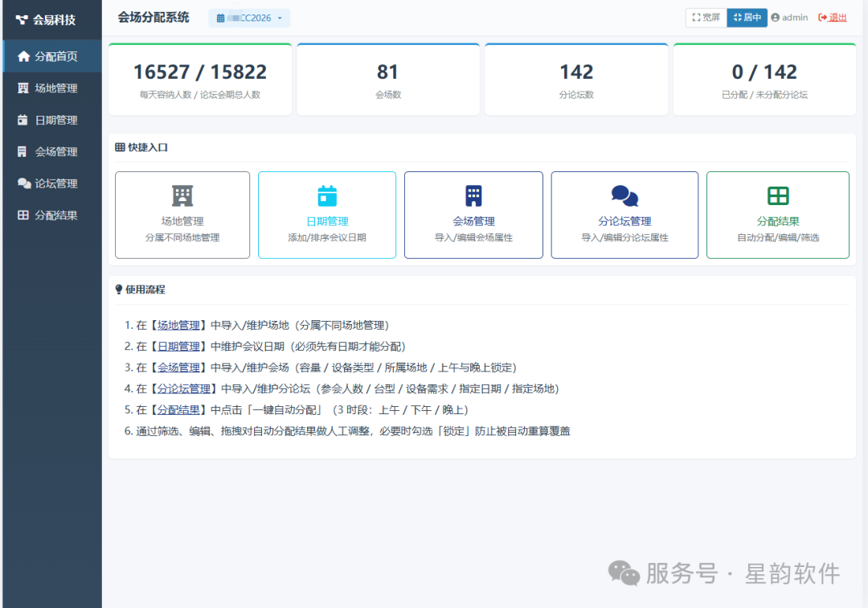Follow the 日期管理 link in step 2

pyautogui.click(x=178, y=346)
